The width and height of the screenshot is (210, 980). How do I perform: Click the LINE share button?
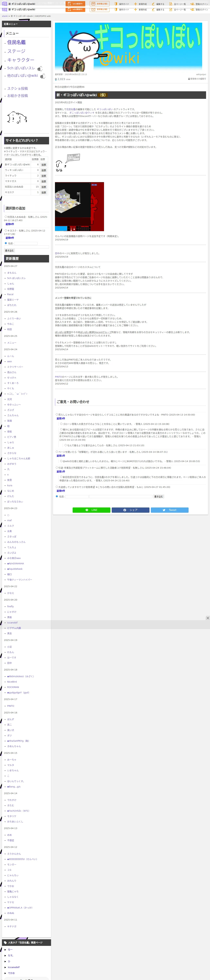pos(91,510)
